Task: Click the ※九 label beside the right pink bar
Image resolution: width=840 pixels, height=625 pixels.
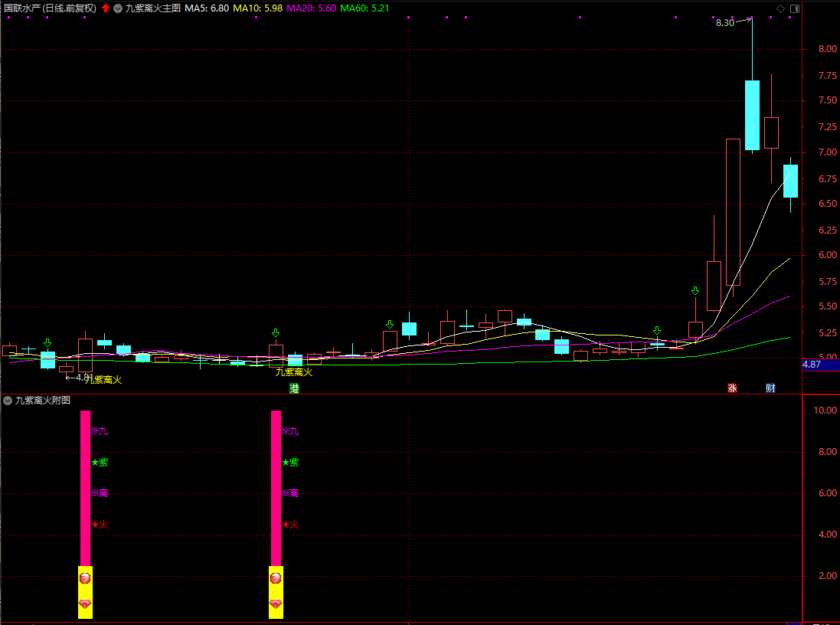Action: coord(290,431)
